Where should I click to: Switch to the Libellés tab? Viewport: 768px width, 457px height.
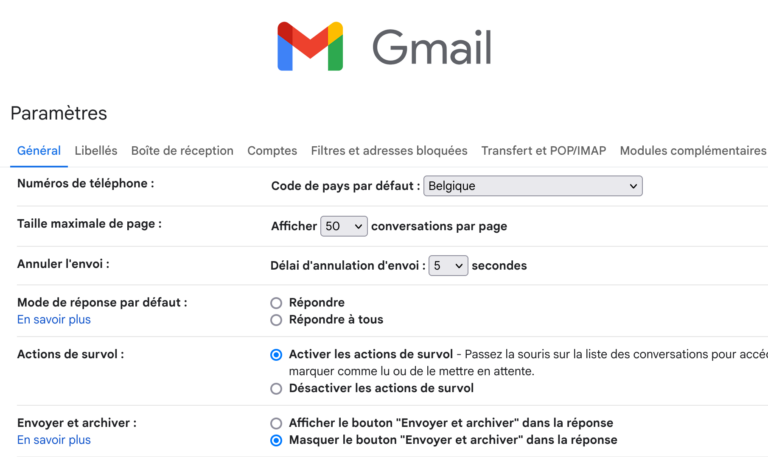point(96,151)
